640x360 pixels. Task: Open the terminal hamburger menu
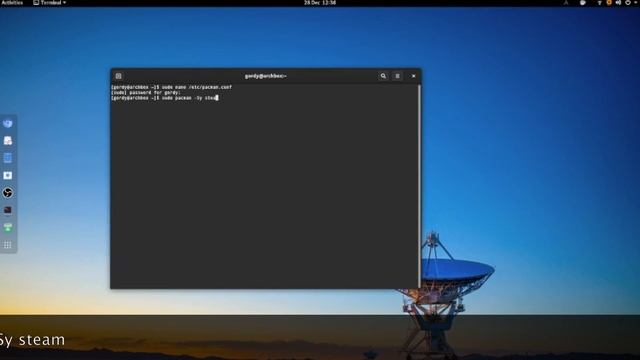tap(397, 76)
